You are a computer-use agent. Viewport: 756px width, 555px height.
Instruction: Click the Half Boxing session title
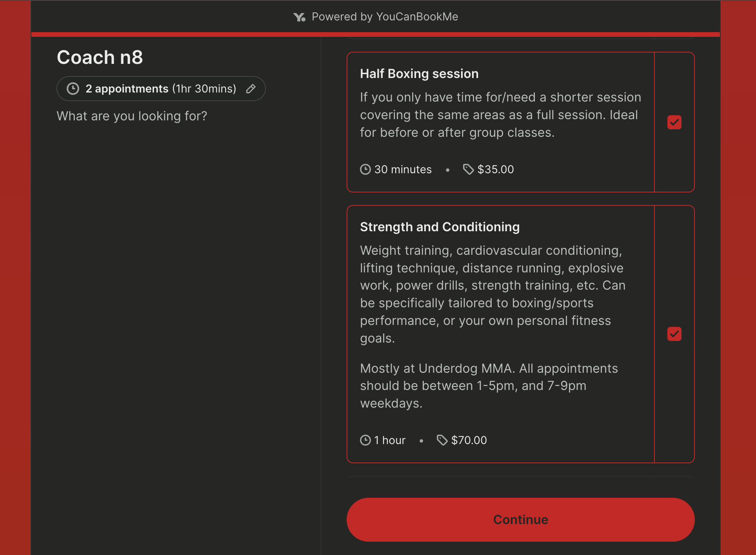(419, 74)
